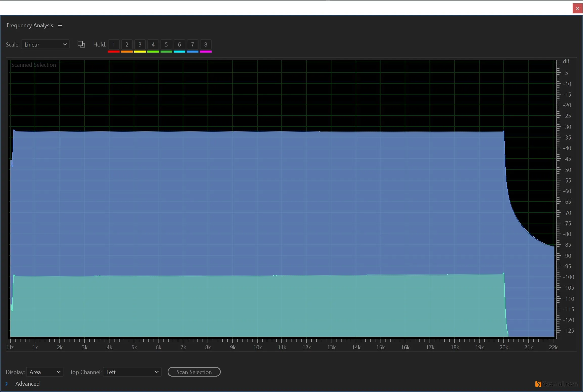
Task: Click the copy graph to clipboard icon
Action: point(81,45)
